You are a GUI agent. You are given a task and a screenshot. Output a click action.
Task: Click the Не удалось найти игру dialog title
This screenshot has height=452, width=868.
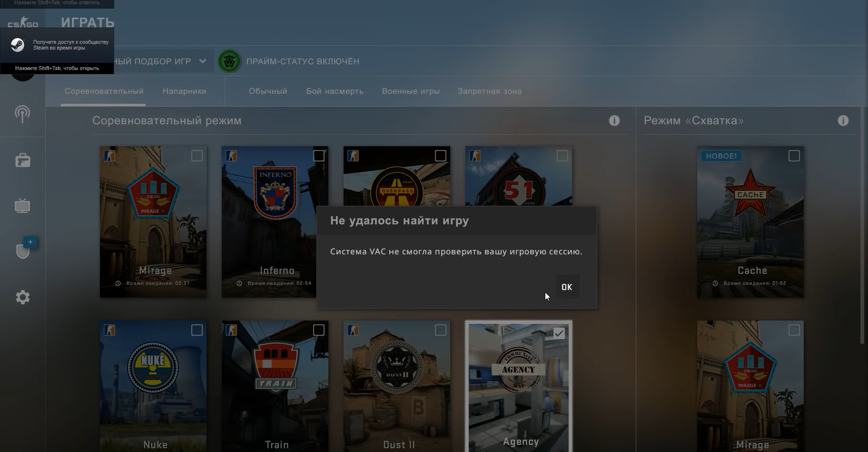point(400,221)
